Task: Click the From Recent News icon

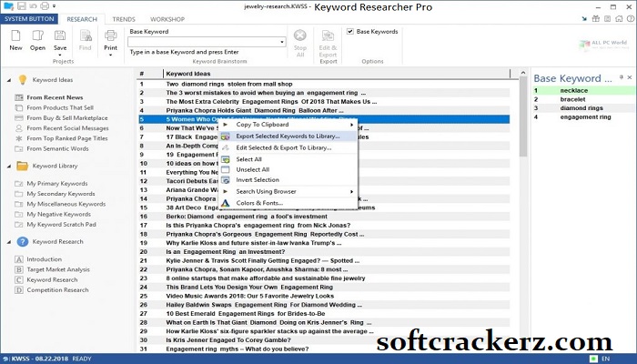Action: [x=19, y=97]
